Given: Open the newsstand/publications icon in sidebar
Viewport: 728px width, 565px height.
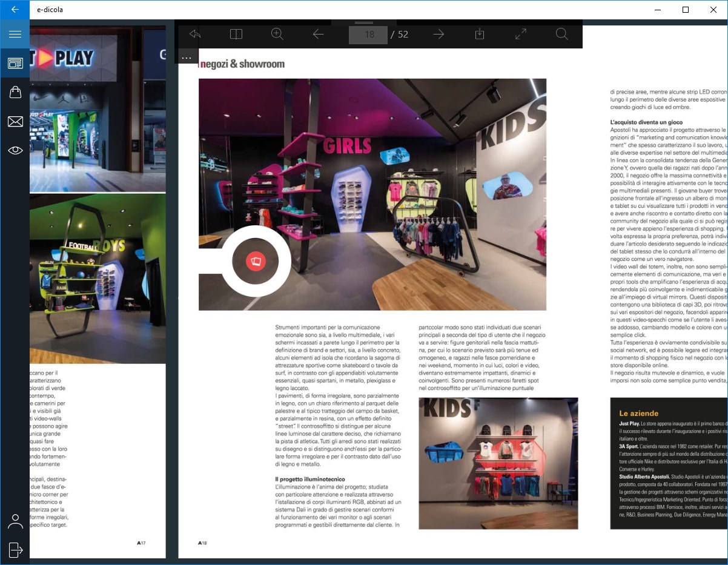Looking at the screenshot, I should [x=15, y=63].
